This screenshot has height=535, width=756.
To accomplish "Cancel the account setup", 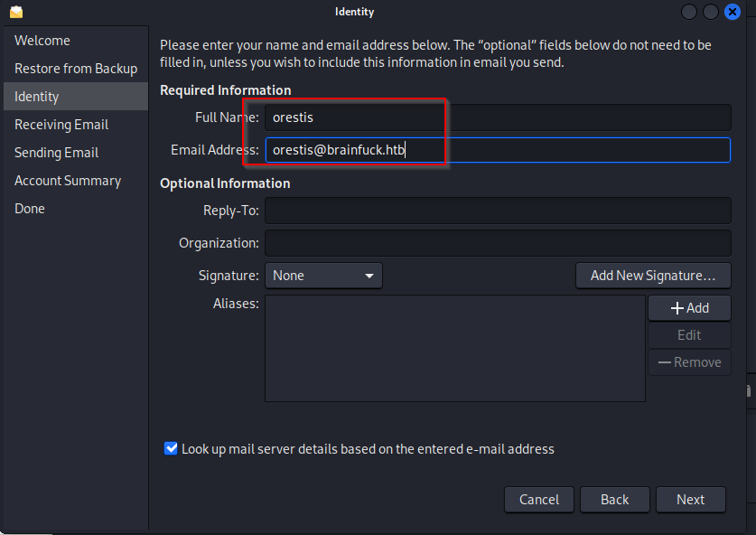I will [x=539, y=500].
